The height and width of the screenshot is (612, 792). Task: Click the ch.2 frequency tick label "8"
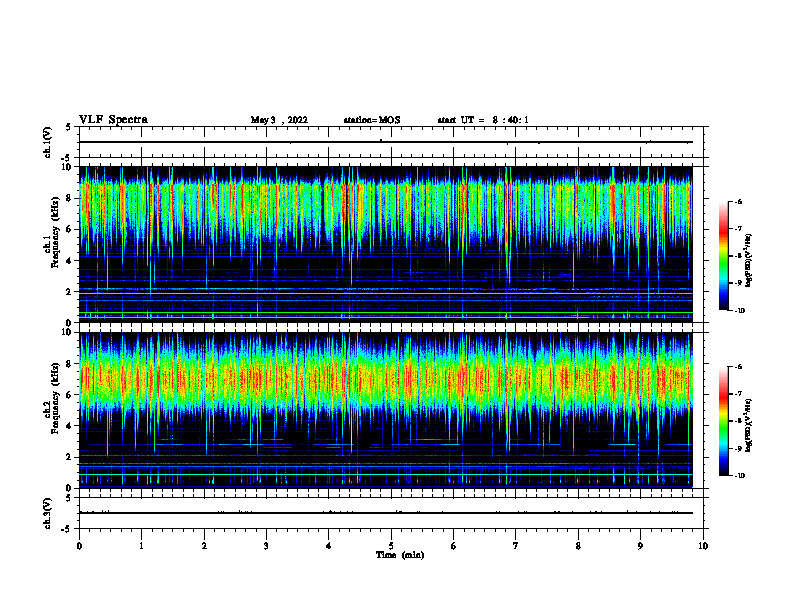click(x=70, y=364)
